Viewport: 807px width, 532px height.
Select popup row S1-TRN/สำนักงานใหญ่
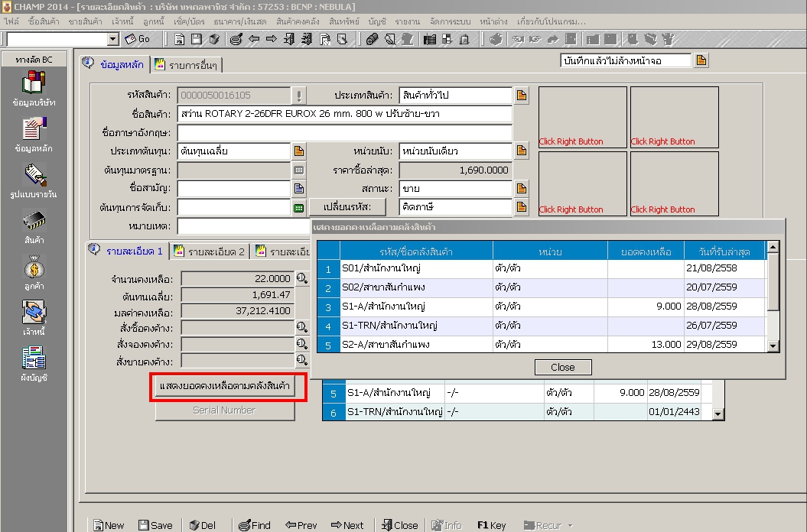542,326
